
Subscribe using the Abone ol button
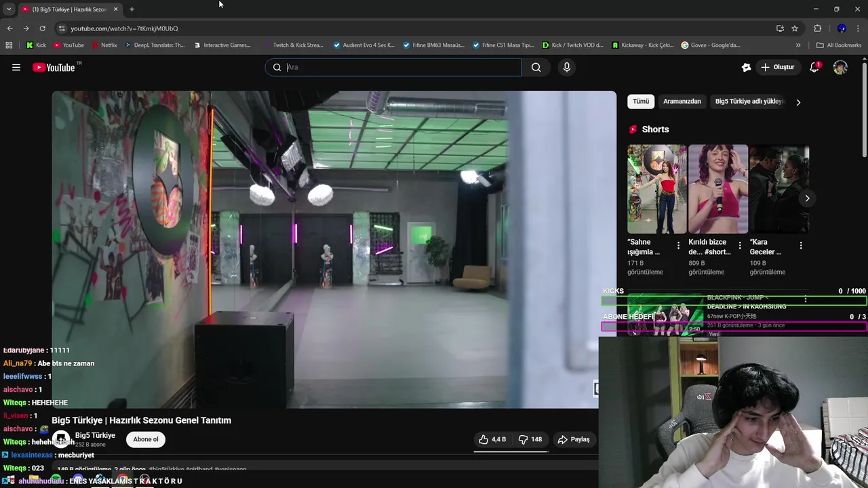146,439
